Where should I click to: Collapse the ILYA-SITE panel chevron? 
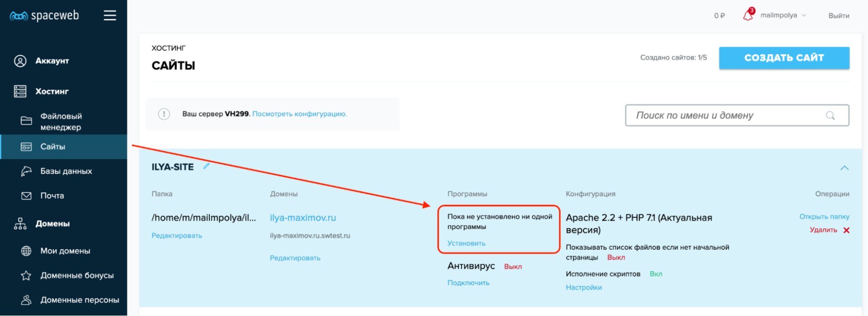click(844, 168)
